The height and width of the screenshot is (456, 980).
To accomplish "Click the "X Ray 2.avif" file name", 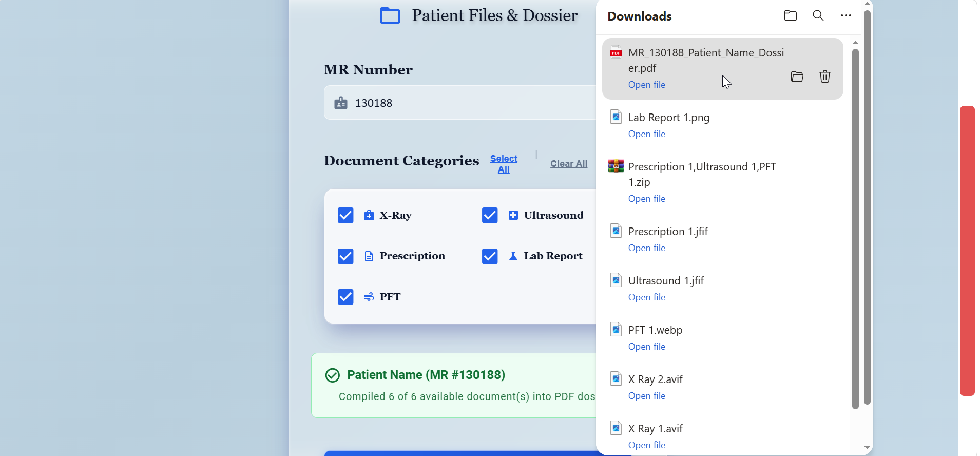I will coord(656,379).
